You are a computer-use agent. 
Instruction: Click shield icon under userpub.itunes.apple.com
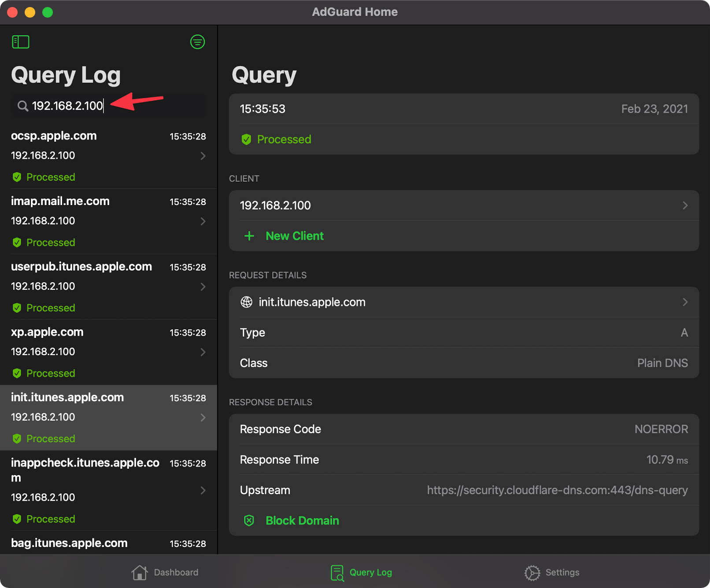coord(17,308)
